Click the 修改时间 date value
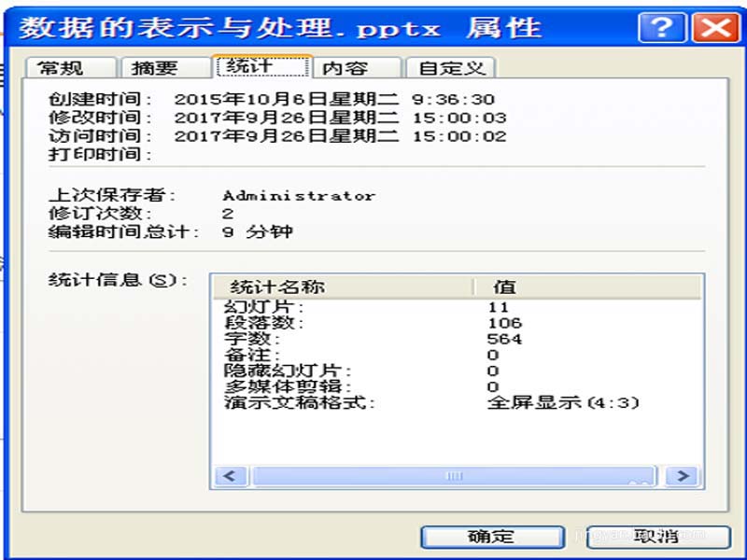This screenshot has width=747, height=560. [x=340, y=118]
